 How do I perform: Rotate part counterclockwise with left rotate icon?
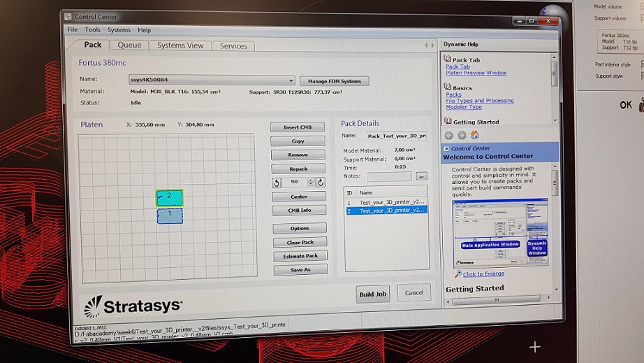tap(277, 183)
